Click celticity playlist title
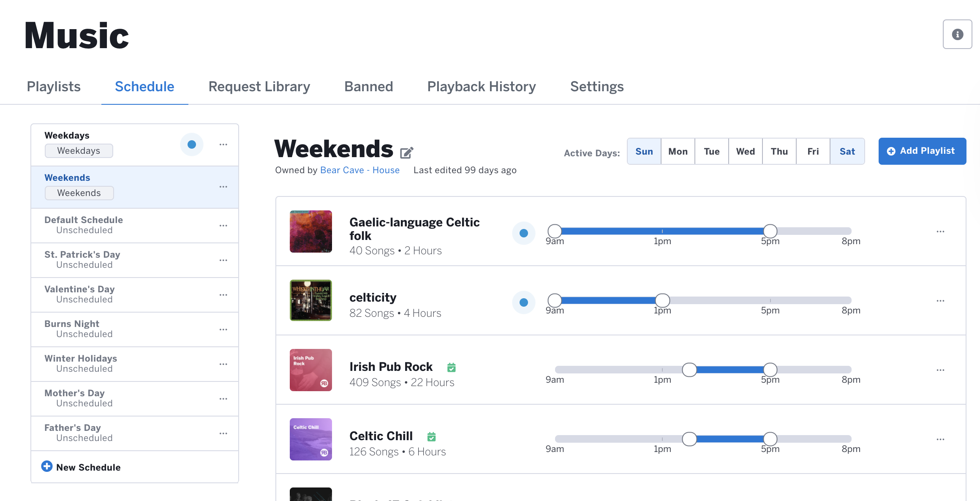980x501 pixels. 373,297
